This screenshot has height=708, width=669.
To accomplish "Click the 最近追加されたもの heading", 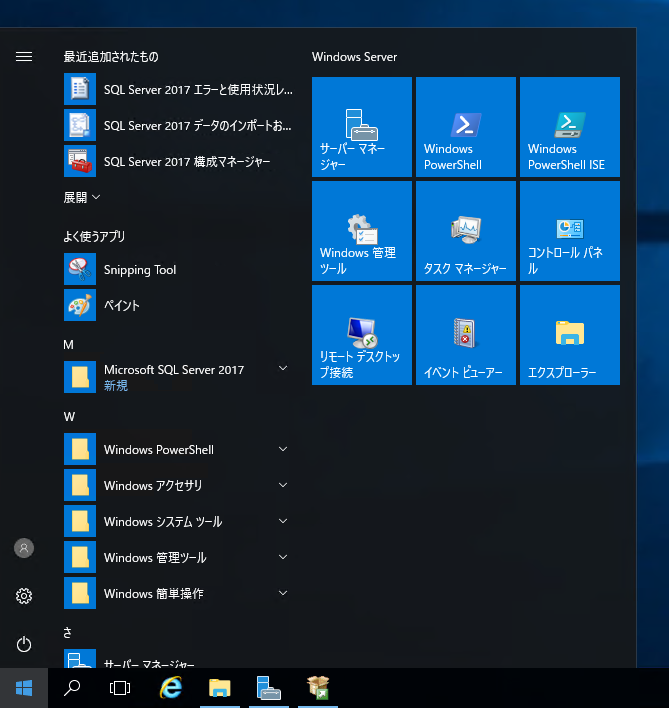I will [x=111, y=56].
